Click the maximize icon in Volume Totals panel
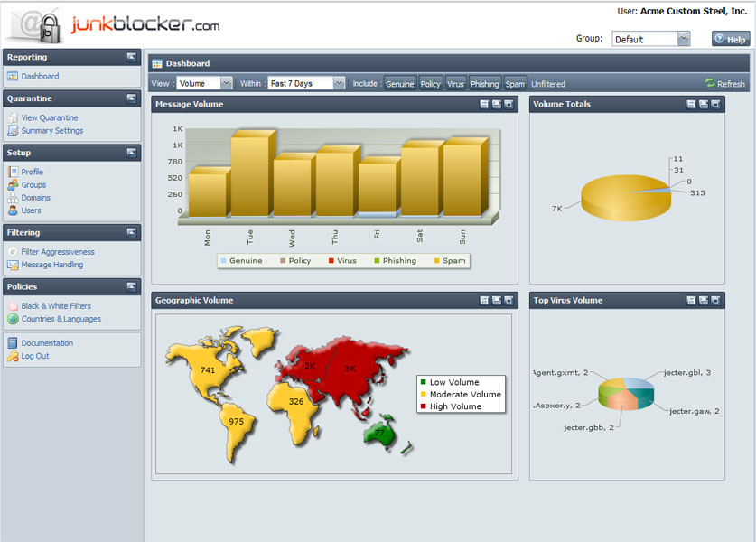756x542 pixels. coord(715,104)
